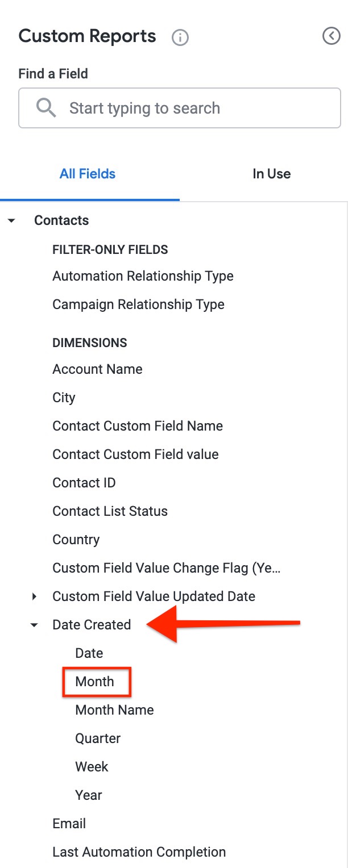Switch to the In Use tab

(x=272, y=174)
